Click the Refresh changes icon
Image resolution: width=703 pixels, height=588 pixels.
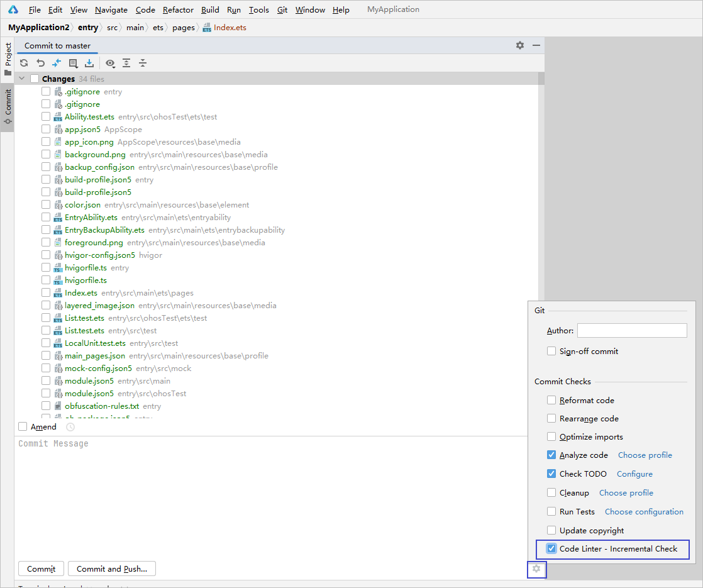[24, 63]
